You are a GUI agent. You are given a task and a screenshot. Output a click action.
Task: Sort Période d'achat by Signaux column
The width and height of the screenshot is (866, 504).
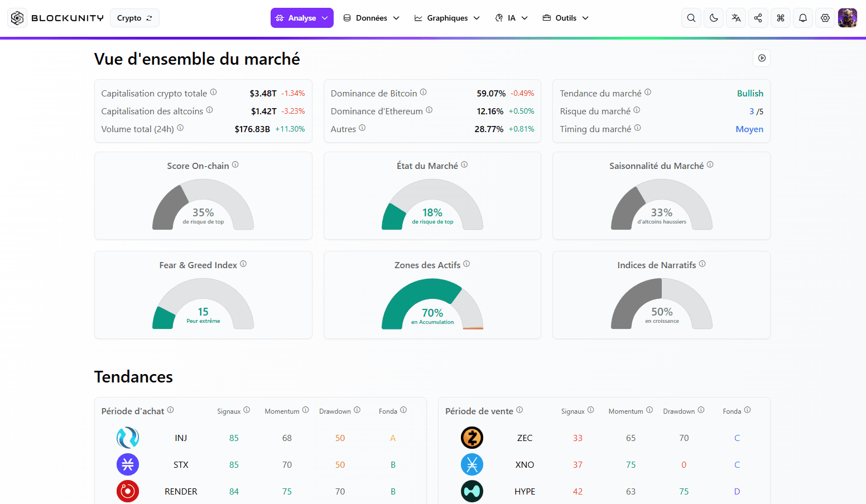coord(229,411)
